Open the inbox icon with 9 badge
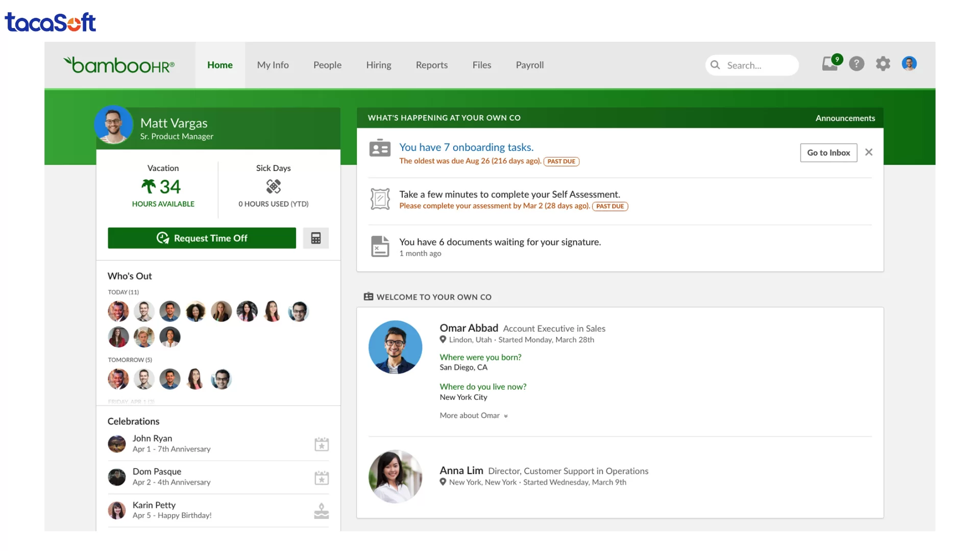This screenshot has width=980, height=551. tap(830, 64)
